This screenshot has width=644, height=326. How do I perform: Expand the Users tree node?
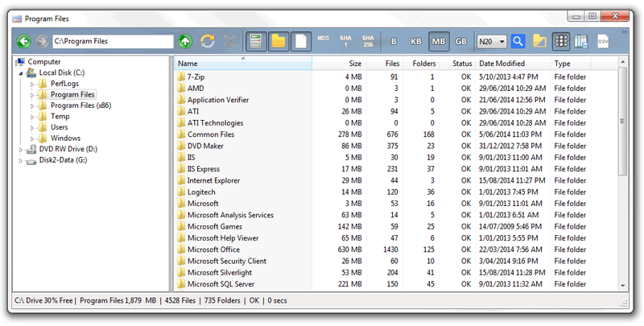pyautogui.click(x=32, y=128)
